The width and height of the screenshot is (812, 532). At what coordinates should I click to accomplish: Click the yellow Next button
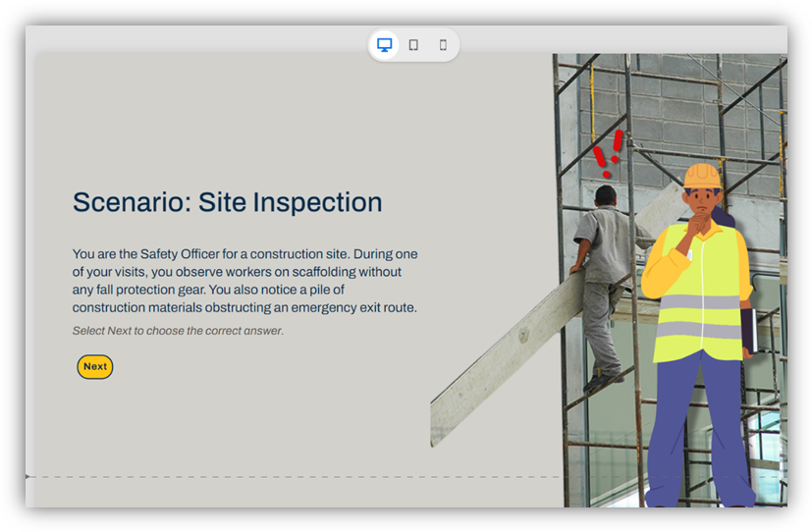(x=95, y=367)
